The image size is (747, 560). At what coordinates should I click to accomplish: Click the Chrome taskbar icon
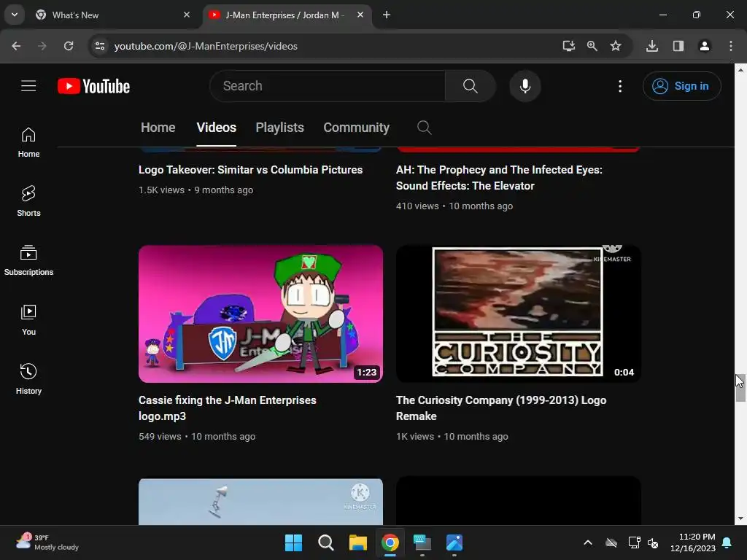(390, 542)
